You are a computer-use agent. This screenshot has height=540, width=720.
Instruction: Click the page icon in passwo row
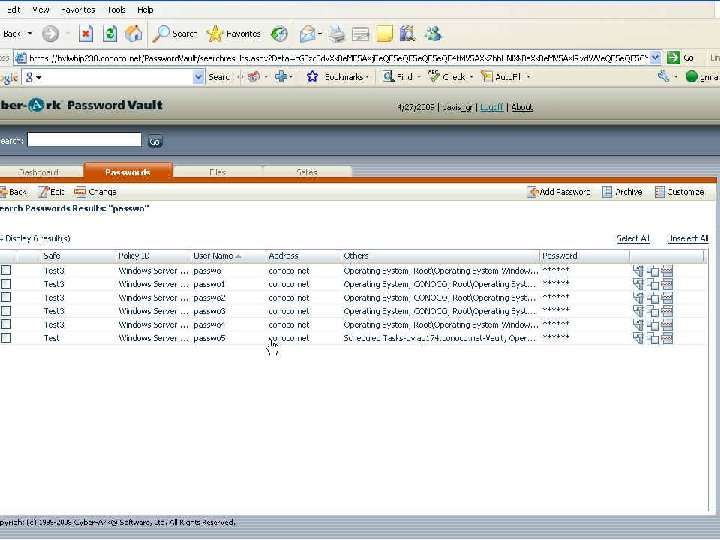[638, 271]
